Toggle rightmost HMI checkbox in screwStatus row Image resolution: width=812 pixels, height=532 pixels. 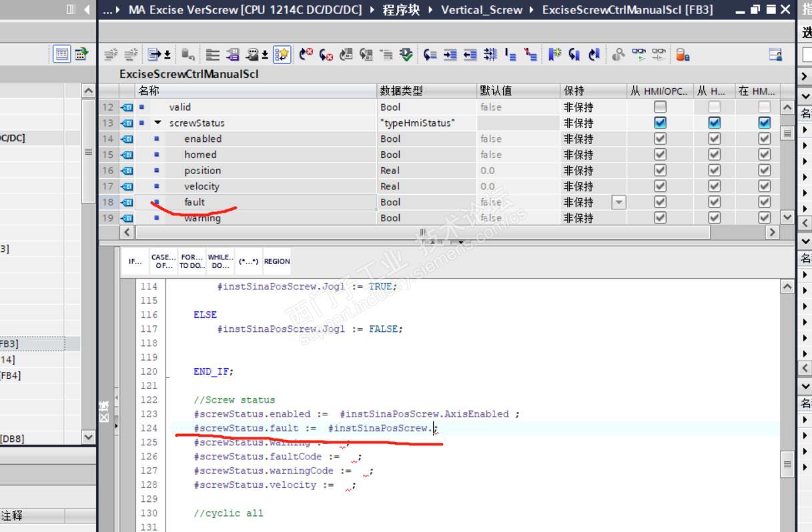765,123
